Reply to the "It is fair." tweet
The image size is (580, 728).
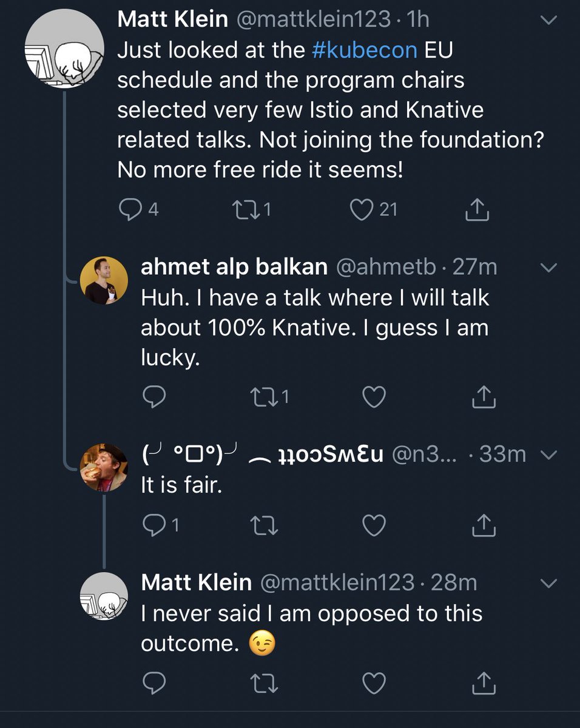coord(153,526)
